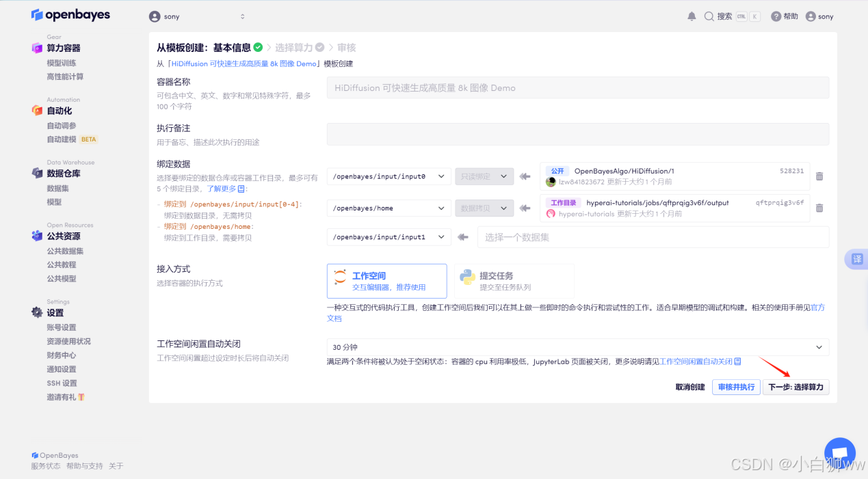
Task: Click the sony user avatar at top right
Action: pyautogui.click(x=811, y=16)
